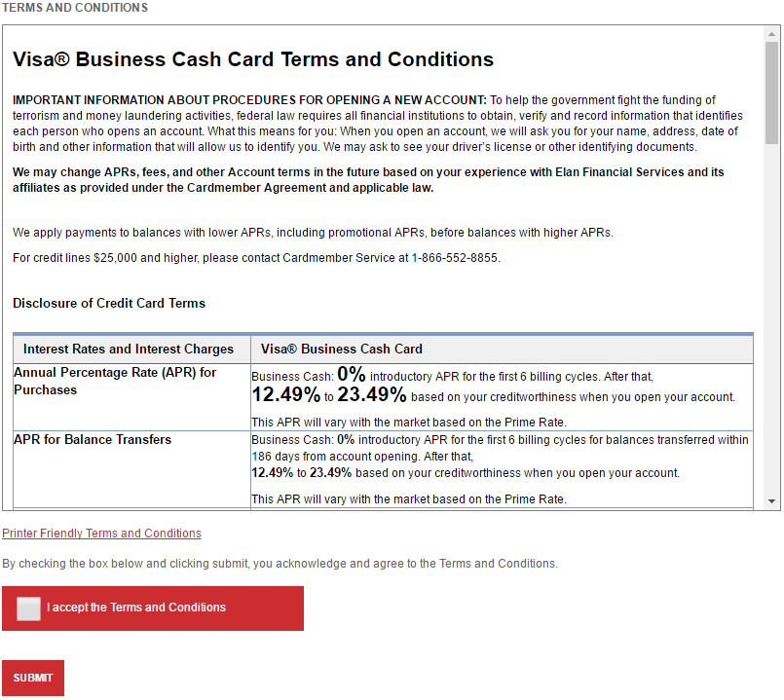Viewport: 784px width, 700px height.
Task: Click the 'By checking the box below' acknowledgement text
Action: [x=280, y=564]
